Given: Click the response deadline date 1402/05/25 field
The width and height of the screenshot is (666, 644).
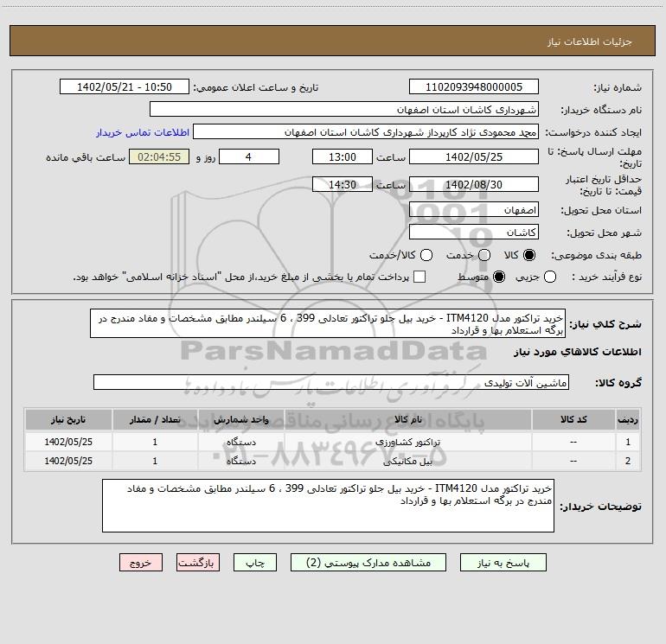Looking at the screenshot, I should [x=474, y=156].
